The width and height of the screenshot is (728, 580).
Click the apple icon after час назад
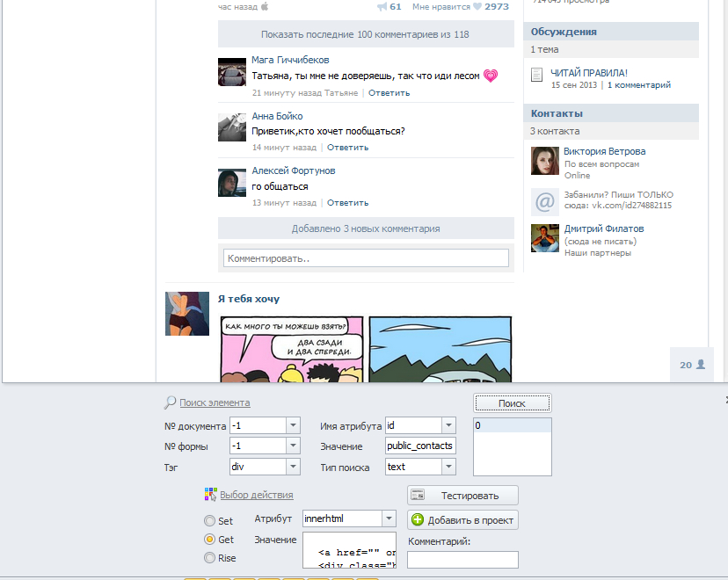pyautogui.click(x=265, y=6)
